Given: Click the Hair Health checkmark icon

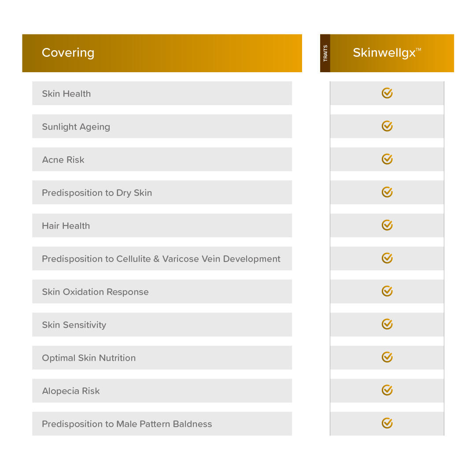Looking at the screenshot, I should click(387, 225).
